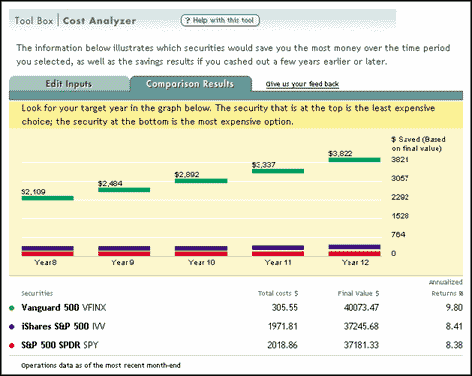Select the S&P 500 SPDR SPY security name
The width and height of the screenshot is (472, 376).
(60, 345)
